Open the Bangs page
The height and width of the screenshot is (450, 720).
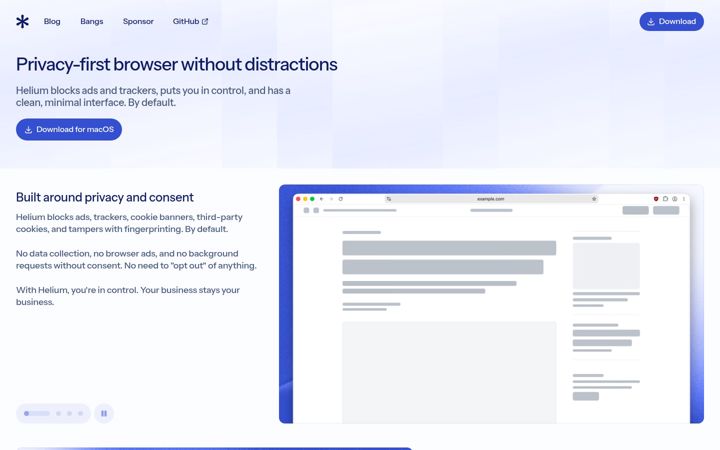pyautogui.click(x=92, y=22)
